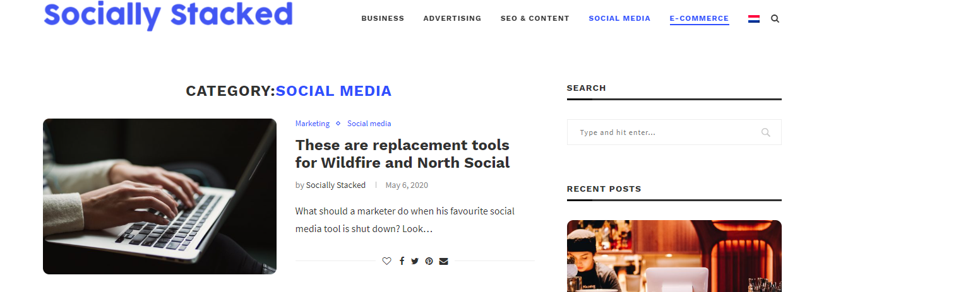Click the sidebar search box magnifier icon
The width and height of the screenshot is (980, 292).
coord(765,132)
